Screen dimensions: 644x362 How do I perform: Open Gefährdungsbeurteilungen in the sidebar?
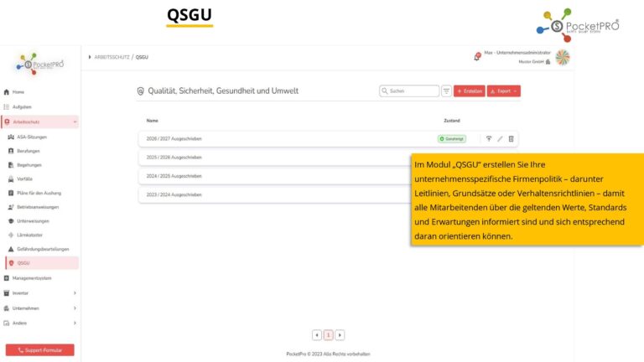click(x=42, y=249)
